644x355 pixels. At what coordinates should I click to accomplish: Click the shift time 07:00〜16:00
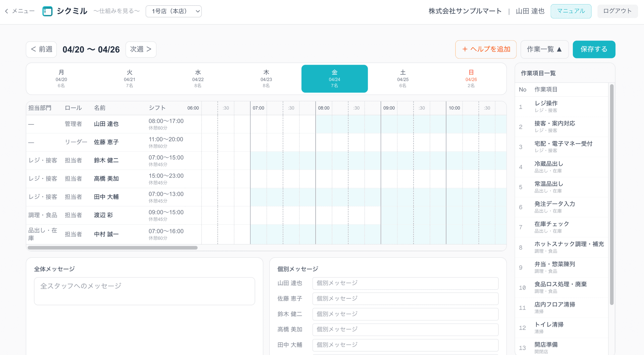pos(166,231)
